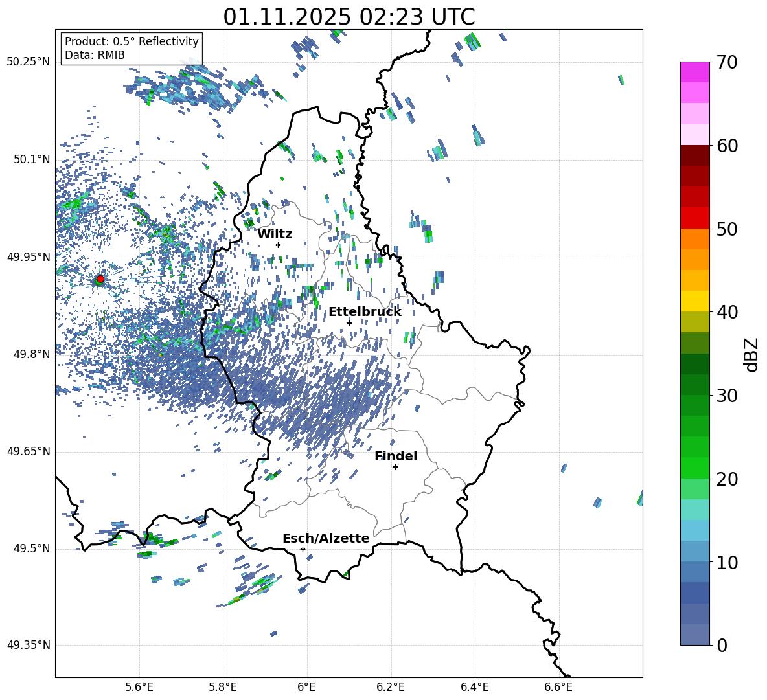
Task: Click the Data: RMIB text line
Action: (x=95, y=55)
